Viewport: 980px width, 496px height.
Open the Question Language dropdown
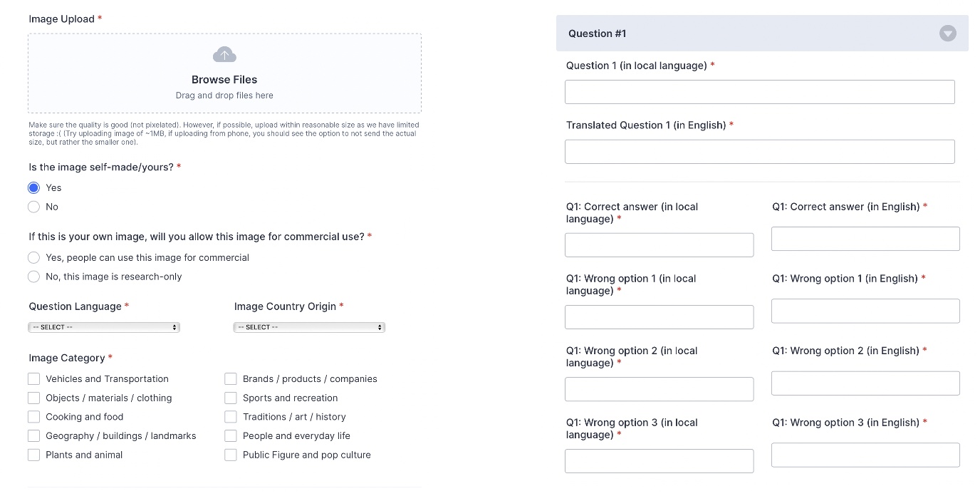click(x=103, y=326)
